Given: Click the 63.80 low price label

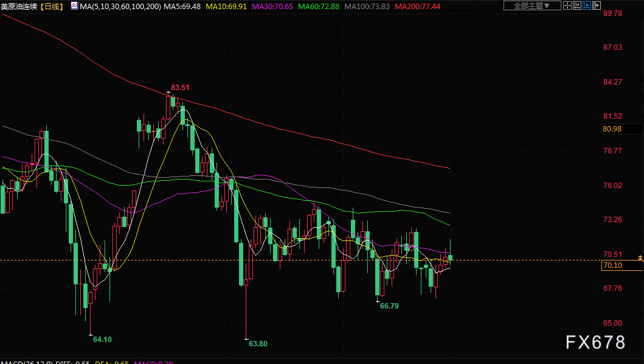Looking at the screenshot, I should (x=258, y=344).
